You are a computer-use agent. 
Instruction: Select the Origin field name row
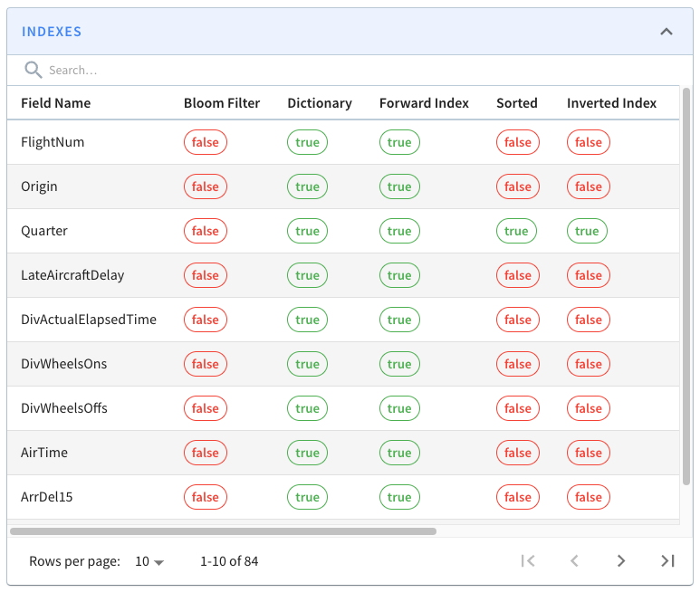[40, 186]
